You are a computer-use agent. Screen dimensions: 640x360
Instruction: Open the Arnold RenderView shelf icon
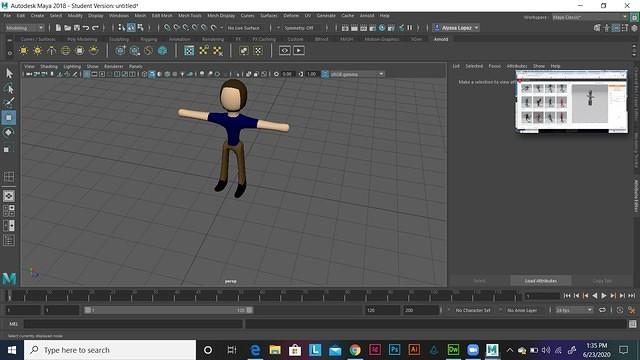click(285, 51)
